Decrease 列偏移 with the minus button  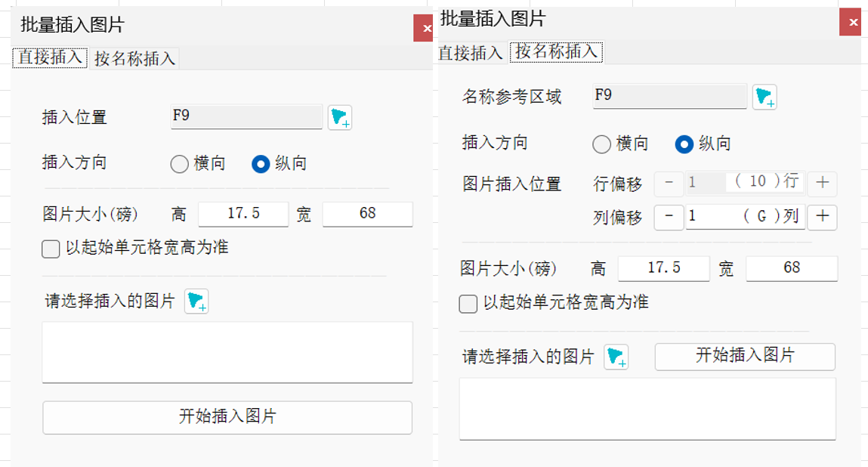[669, 218]
